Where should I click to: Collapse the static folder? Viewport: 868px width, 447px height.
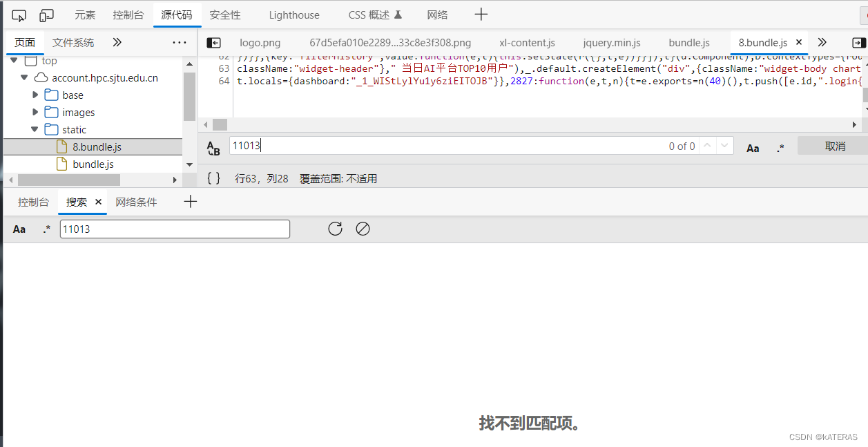pos(36,129)
